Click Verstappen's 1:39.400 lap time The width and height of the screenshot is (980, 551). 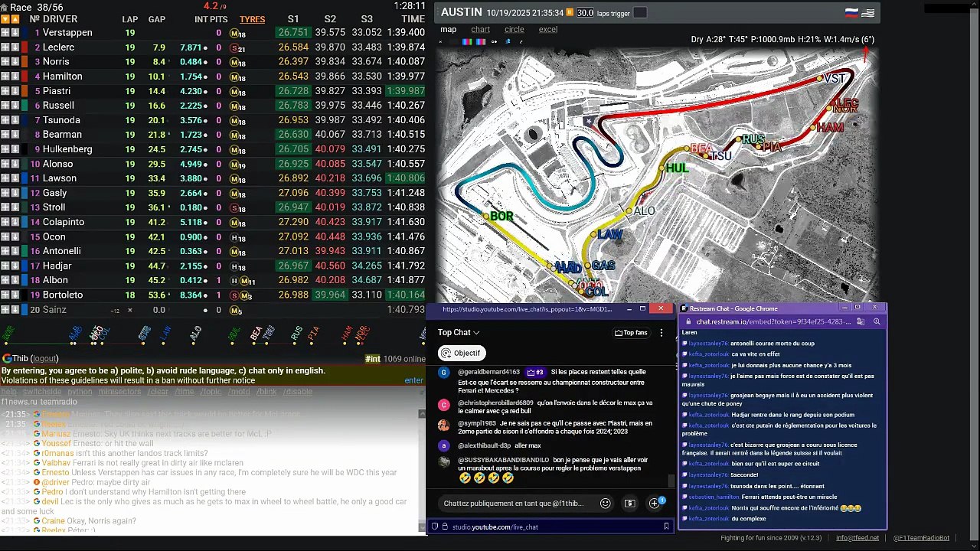[x=406, y=33]
